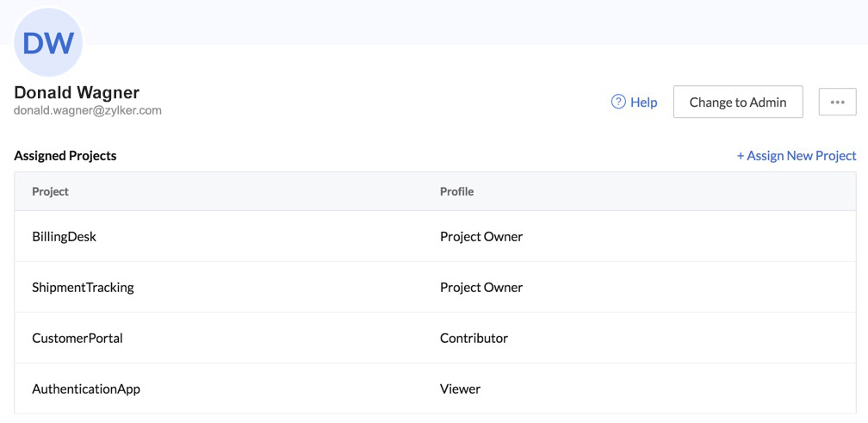
Task: Open the Help link
Action: coord(643,102)
